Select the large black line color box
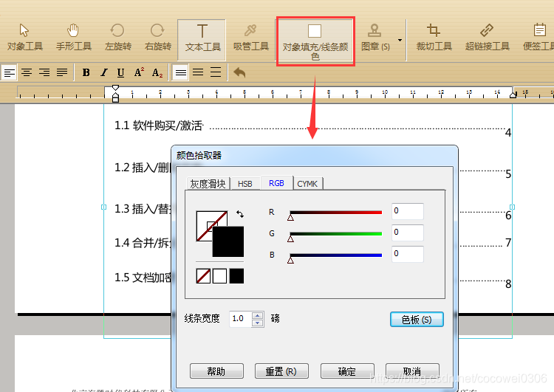This screenshot has width=554, height=392. 228,241
